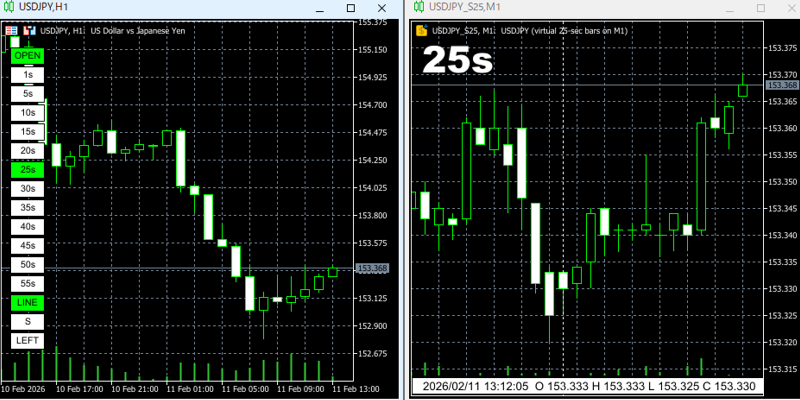Click the yellow symbol icon on S25 chart
800x400 pixels.
coord(422,31)
